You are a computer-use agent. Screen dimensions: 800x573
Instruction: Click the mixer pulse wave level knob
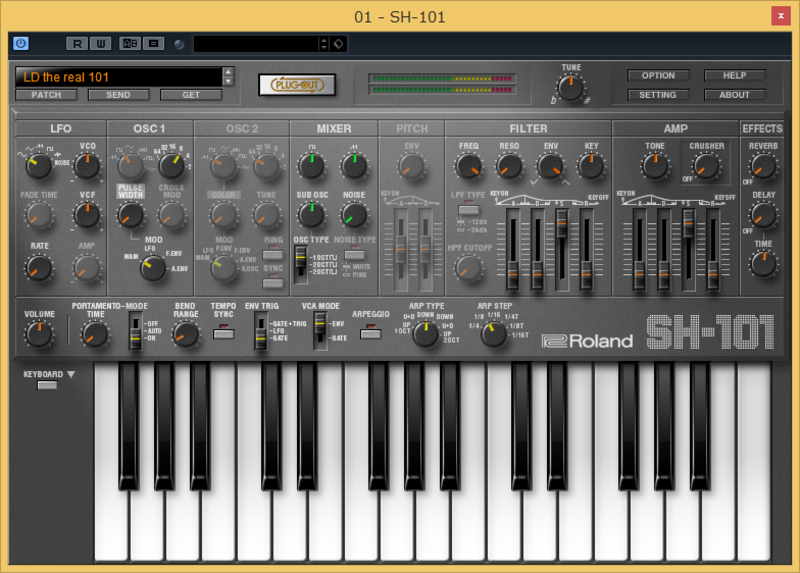(311, 166)
